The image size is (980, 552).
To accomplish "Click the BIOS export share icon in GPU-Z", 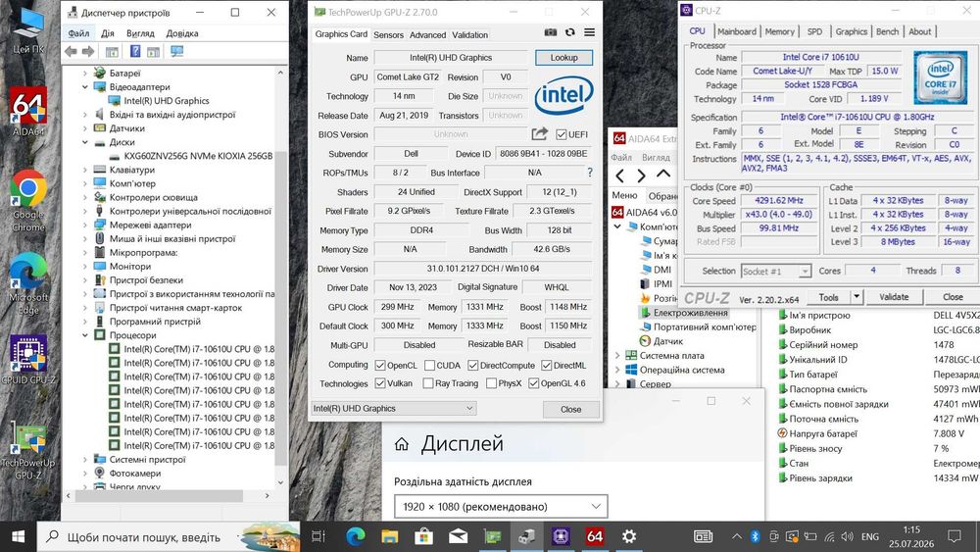I will (x=539, y=133).
